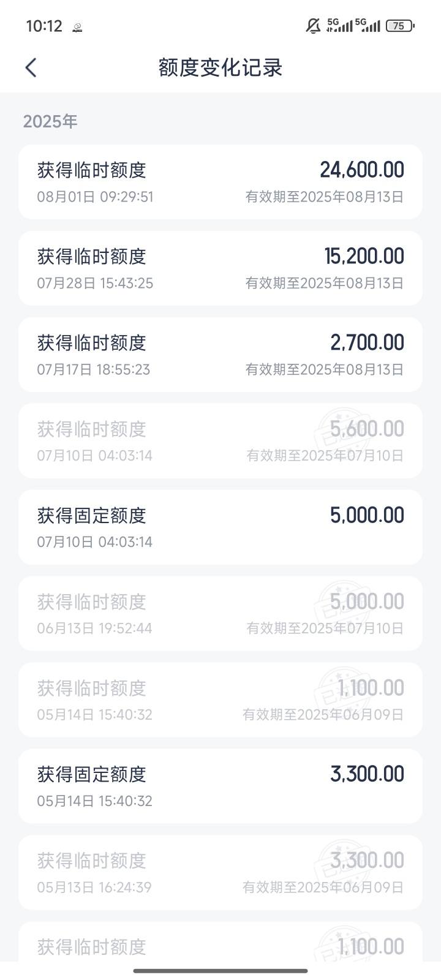Viewport: 441px width, 980px height.
Task: Tap the 额度变化记录 page title
Action: 221,67
